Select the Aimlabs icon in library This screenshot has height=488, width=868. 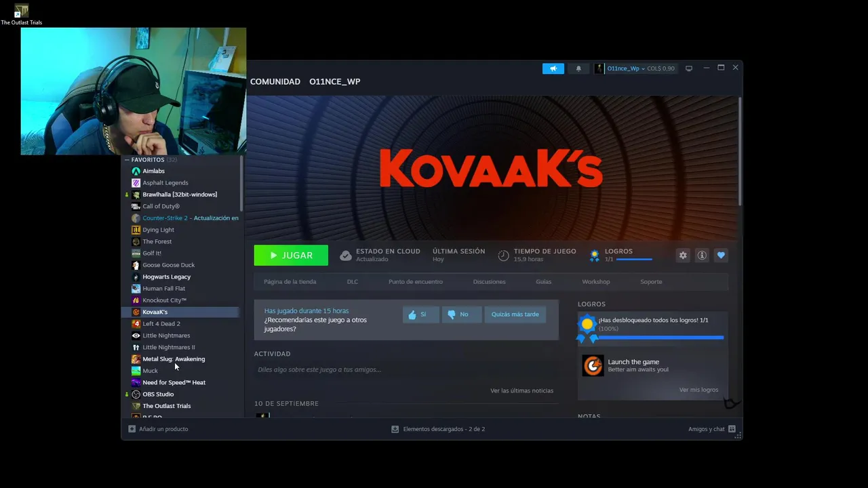click(x=136, y=171)
